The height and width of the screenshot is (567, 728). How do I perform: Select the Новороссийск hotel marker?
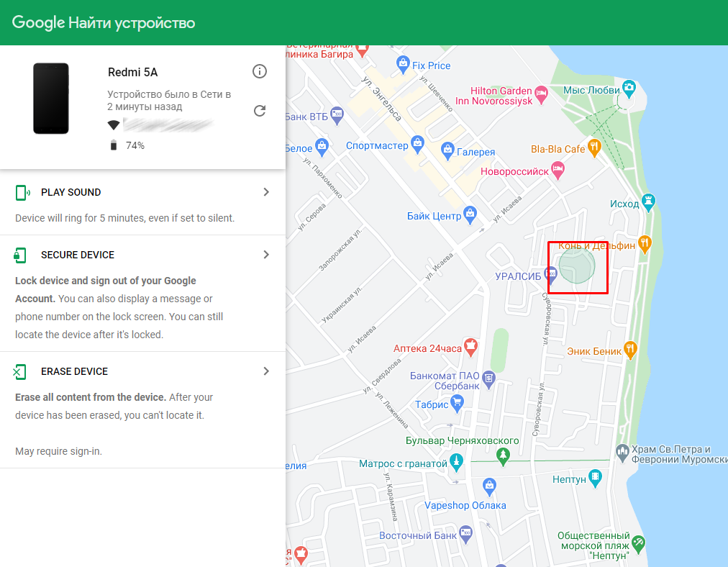click(558, 170)
